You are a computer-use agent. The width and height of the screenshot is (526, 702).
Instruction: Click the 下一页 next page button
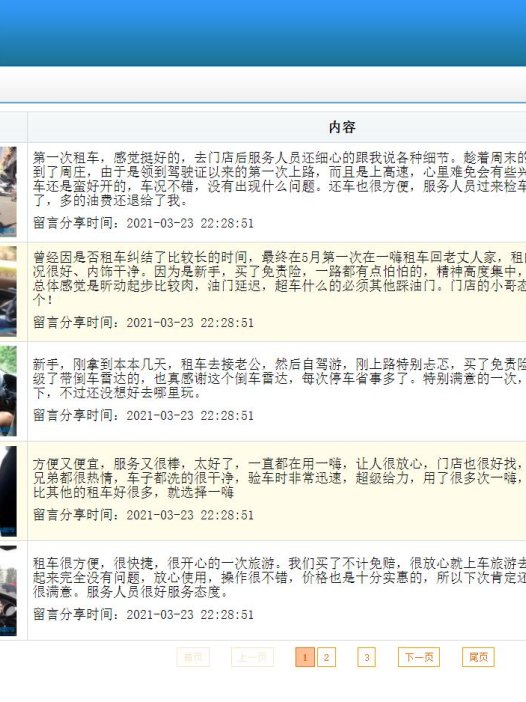click(419, 657)
